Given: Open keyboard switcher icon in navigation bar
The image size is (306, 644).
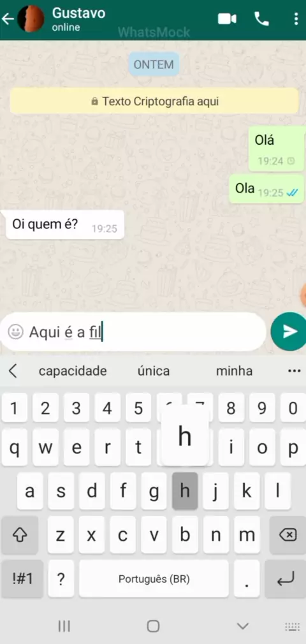Looking at the screenshot, I should pyautogui.click(x=292, y=627).
